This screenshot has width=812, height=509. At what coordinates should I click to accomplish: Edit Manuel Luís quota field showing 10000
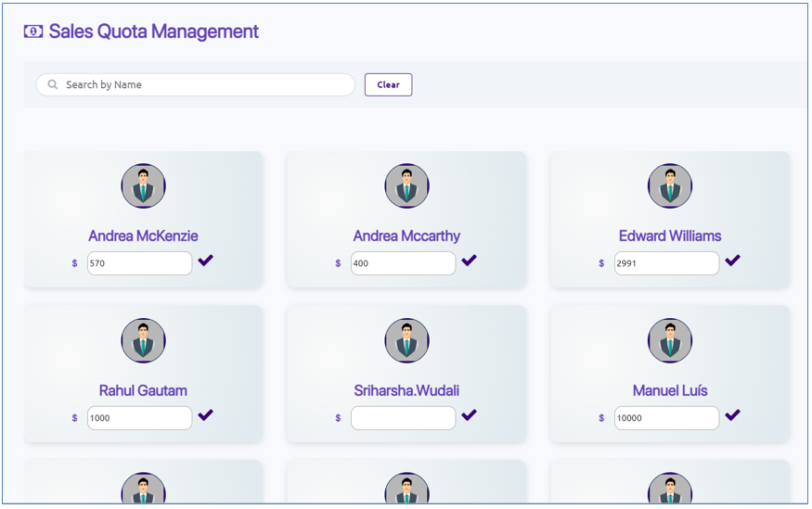click(x=666, y=418)
